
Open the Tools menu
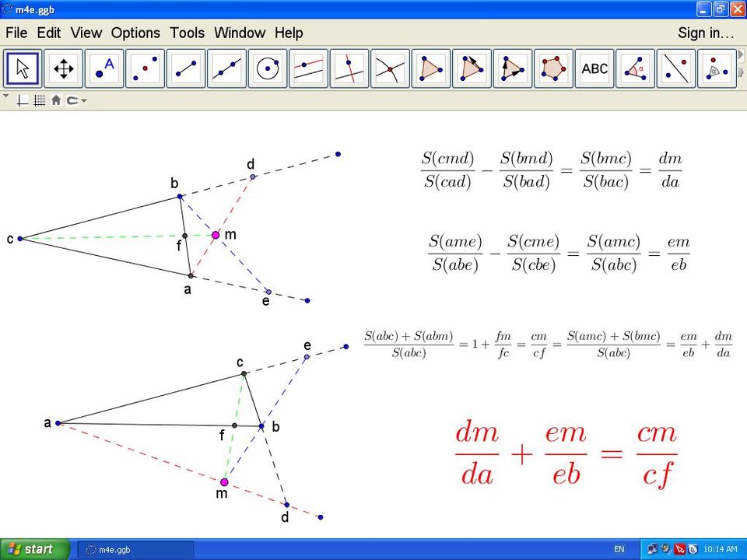pos(187,33)
